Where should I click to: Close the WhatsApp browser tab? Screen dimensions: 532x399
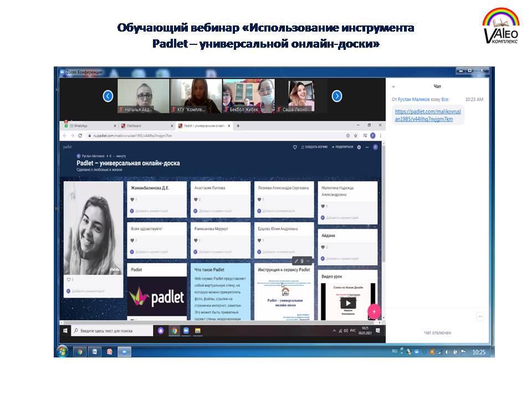coord(115,126)
